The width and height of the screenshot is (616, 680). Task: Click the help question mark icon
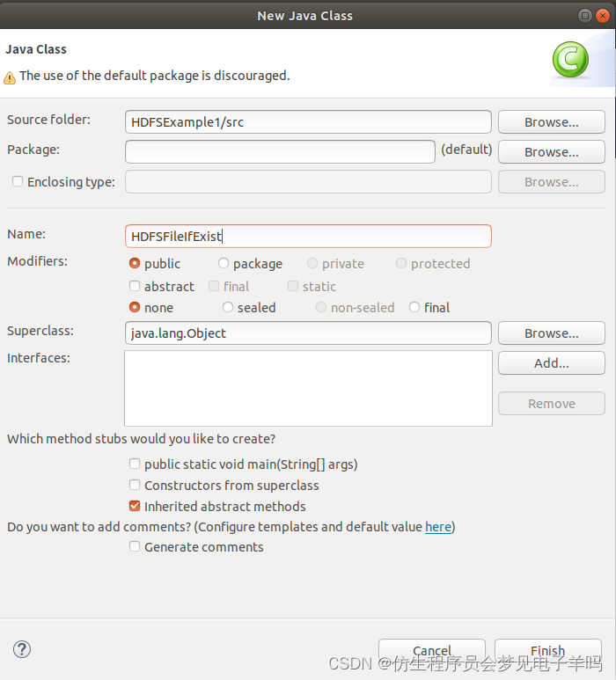click(23, 649)
